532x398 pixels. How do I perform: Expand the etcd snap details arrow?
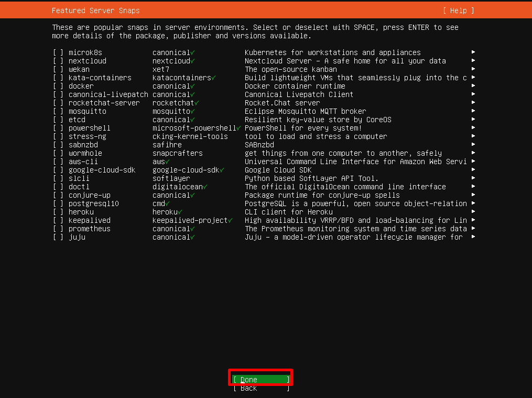(x=472, y=119)
